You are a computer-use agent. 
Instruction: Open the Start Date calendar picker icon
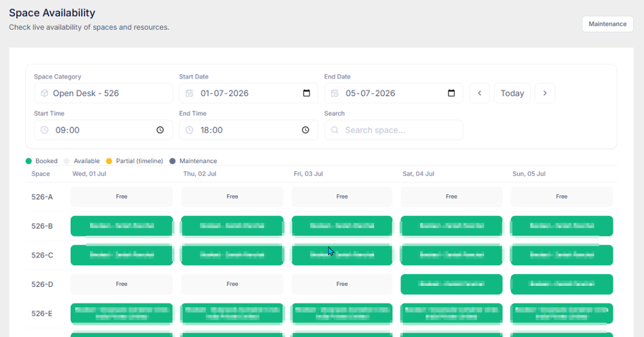pyautogui.click(x=307, y=93)
